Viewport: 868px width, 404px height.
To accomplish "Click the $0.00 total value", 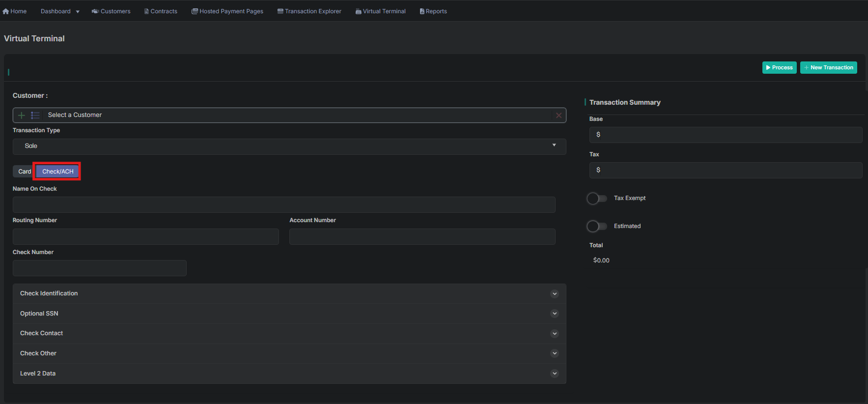I will pos(601,260).
